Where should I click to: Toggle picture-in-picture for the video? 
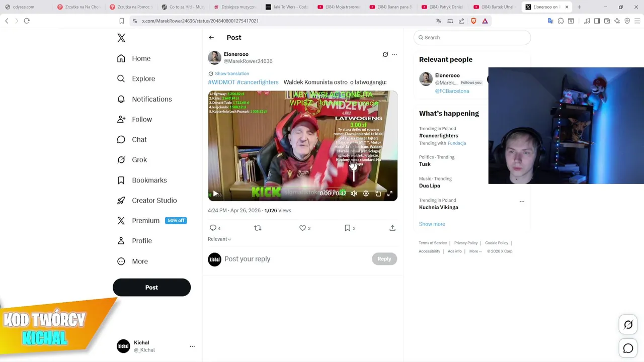pos(378,194)
